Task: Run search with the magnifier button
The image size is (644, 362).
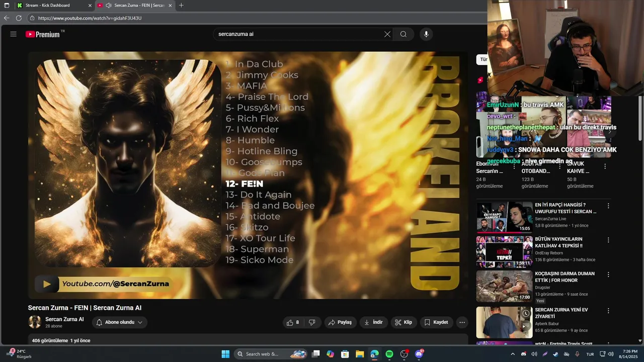Action: (x=404, y=34)
